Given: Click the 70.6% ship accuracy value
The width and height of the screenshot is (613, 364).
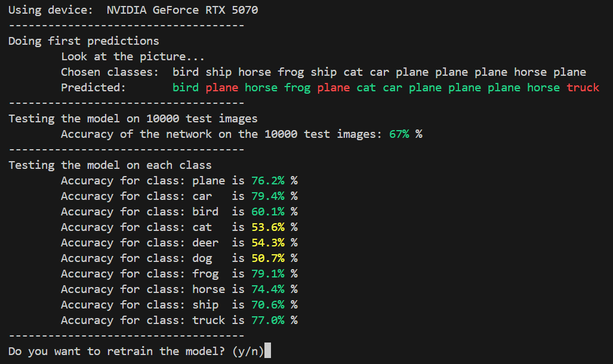Looking at the screenshot, I should [x=268, y=304].
